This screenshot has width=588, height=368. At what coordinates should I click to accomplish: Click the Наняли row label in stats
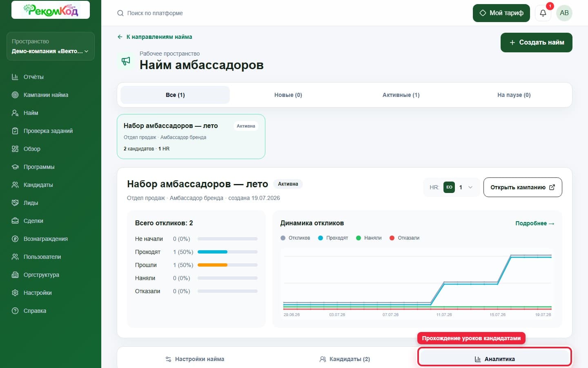coord(145,278)
